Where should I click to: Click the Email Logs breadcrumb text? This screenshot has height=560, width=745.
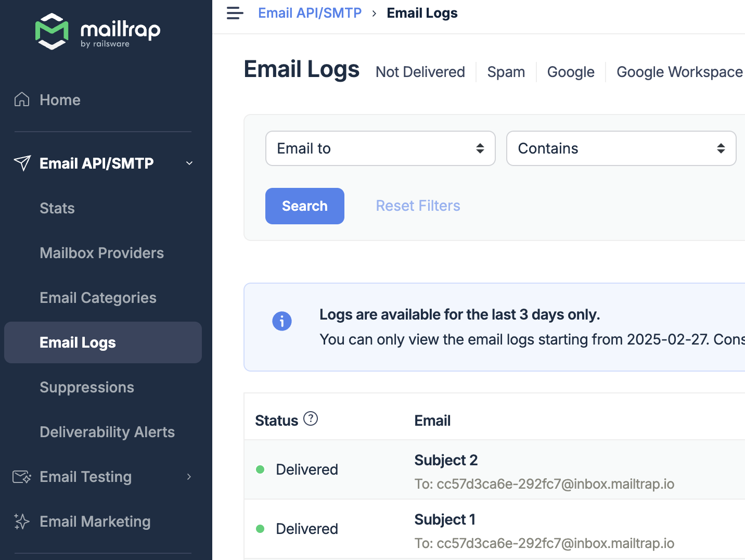pyautogui.click(x=422, y=13)
